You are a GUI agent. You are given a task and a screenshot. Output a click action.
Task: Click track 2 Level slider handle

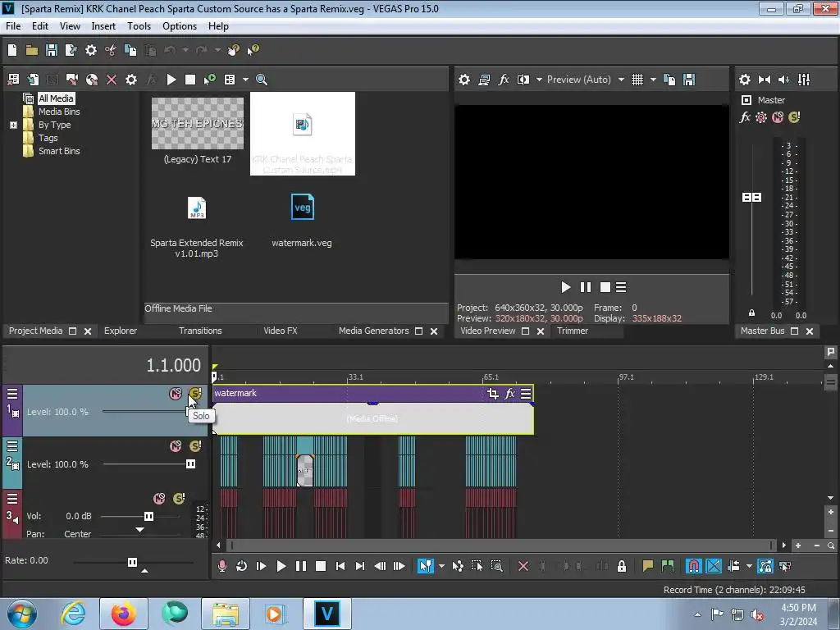point(190,464)
